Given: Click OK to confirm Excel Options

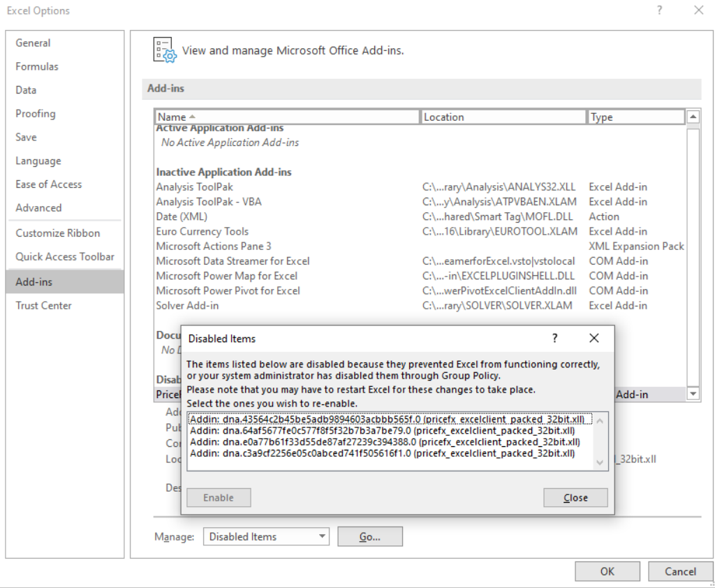Looking at the screenshot, I should [x=607, y=571].
